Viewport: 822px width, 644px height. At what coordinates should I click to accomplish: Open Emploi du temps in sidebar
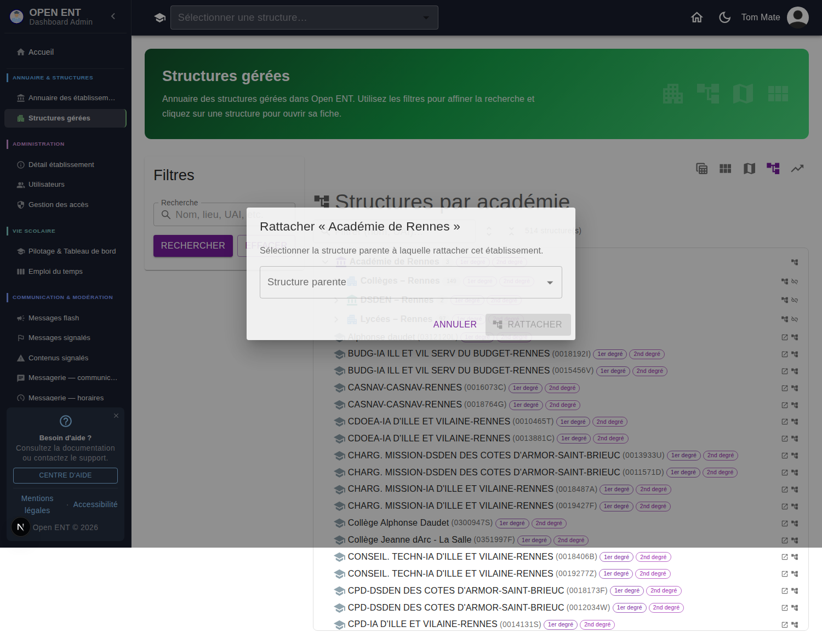65,272
